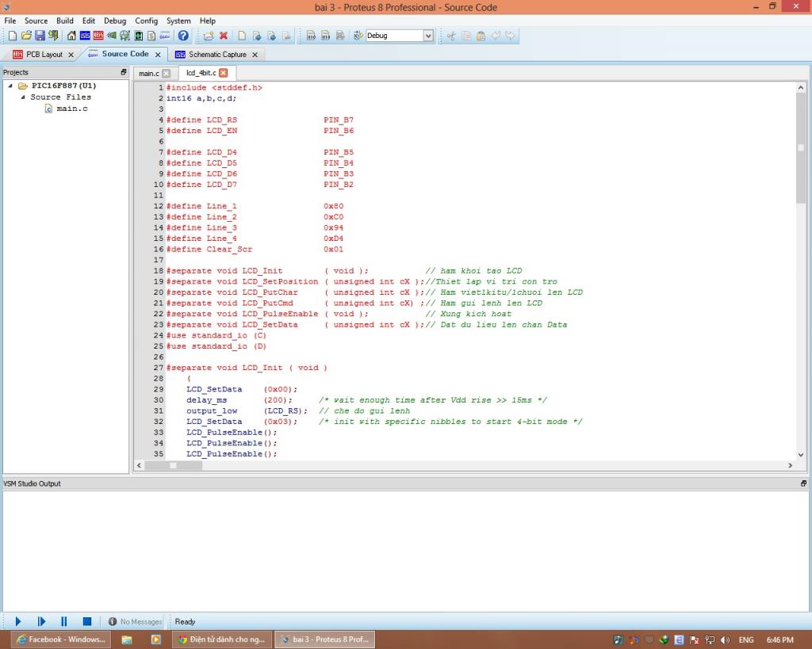The width and height of the screenshot is (812, 649).
Task: Click the volume speaker tray icon
Action: click(x=725, y=640)
